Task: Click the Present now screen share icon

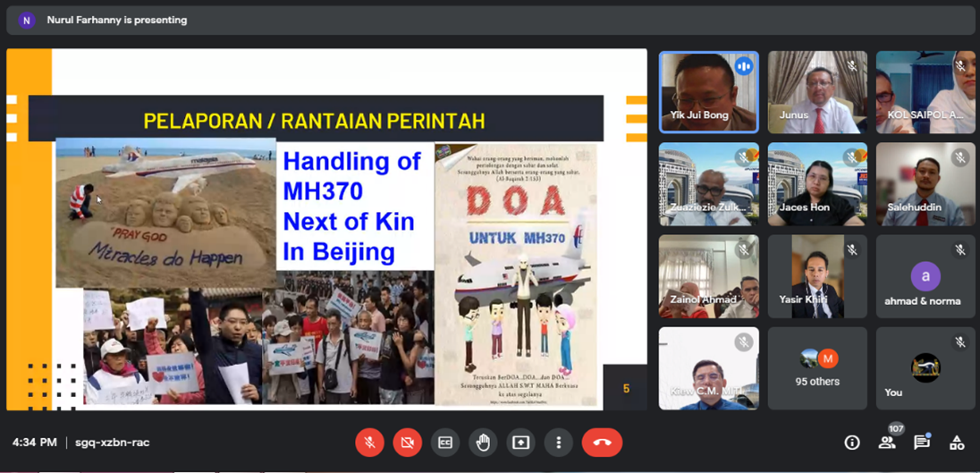Action: coord(520,443)
